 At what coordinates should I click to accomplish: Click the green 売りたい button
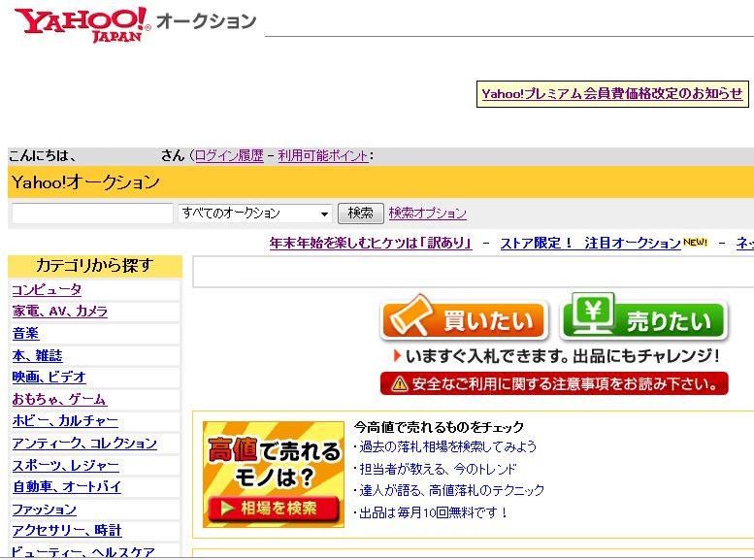click(x=644, y=317)
